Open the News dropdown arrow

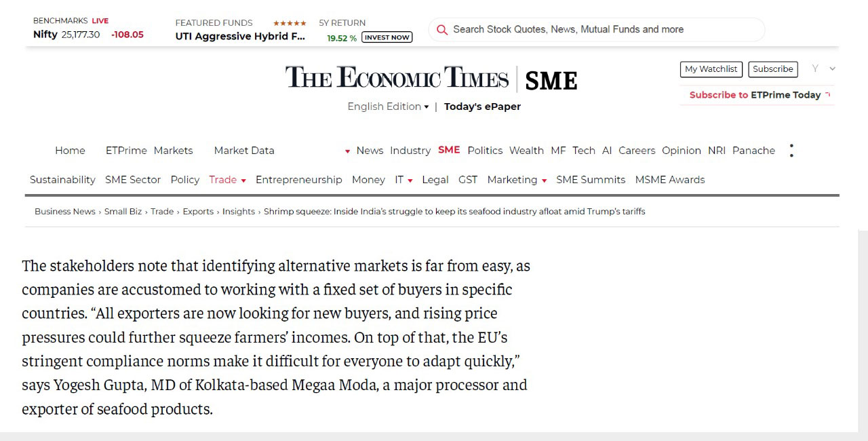[x=348, y=151]
